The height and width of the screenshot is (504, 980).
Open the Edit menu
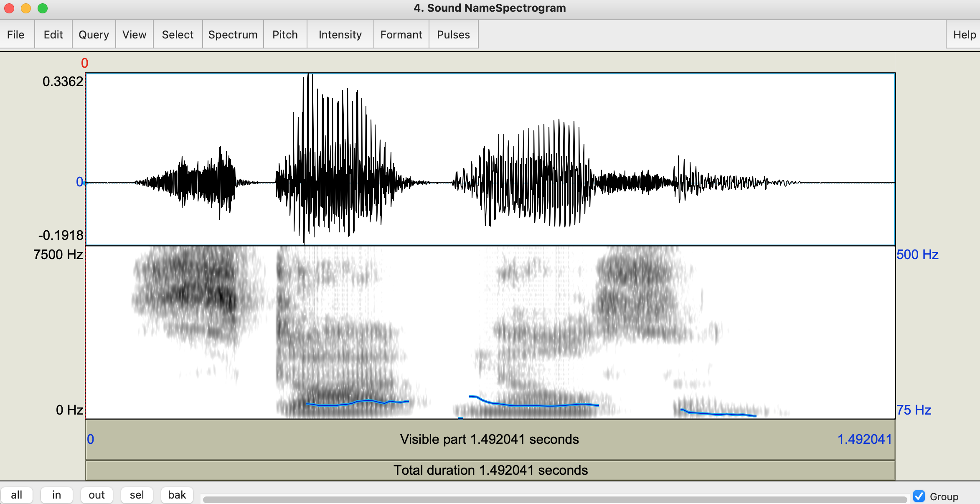point(53,35)
